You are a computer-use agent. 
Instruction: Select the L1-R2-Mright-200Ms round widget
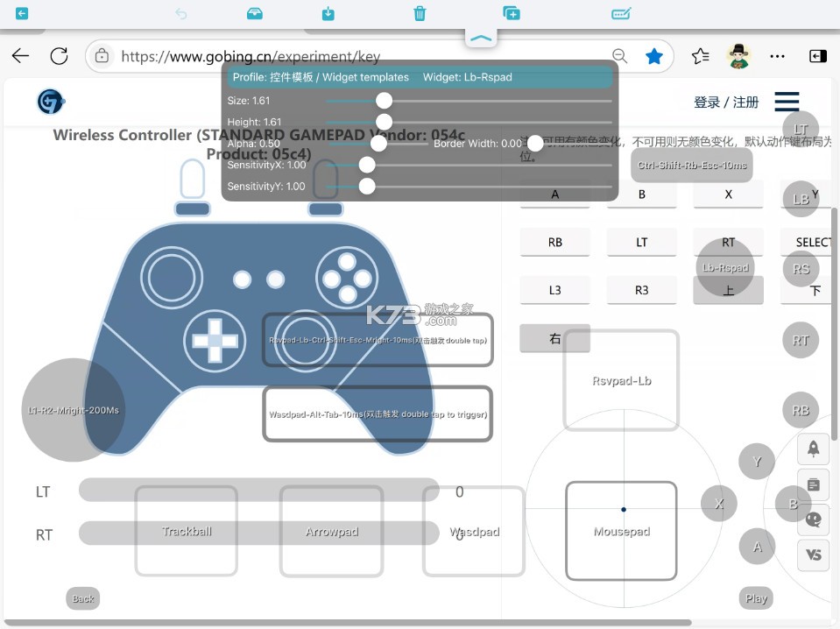click(x=74, y=410)
